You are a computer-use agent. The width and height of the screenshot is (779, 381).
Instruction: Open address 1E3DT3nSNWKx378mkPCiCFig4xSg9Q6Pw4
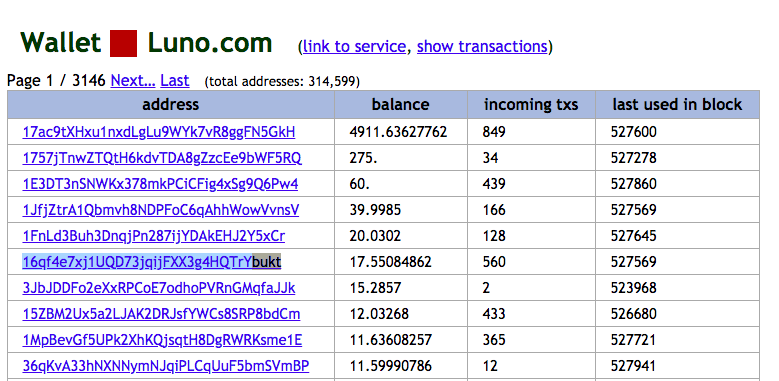coord(160,184)
